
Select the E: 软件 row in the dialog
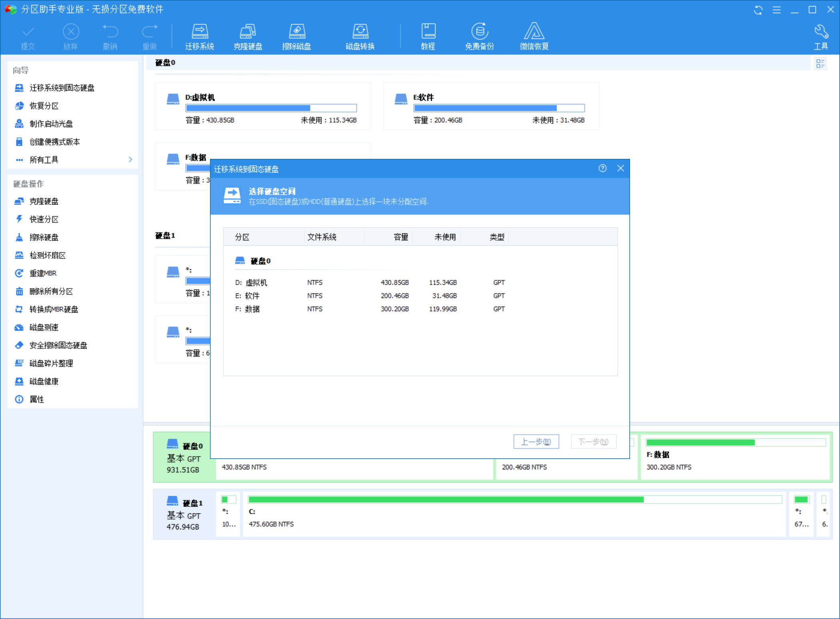(370, 296)
